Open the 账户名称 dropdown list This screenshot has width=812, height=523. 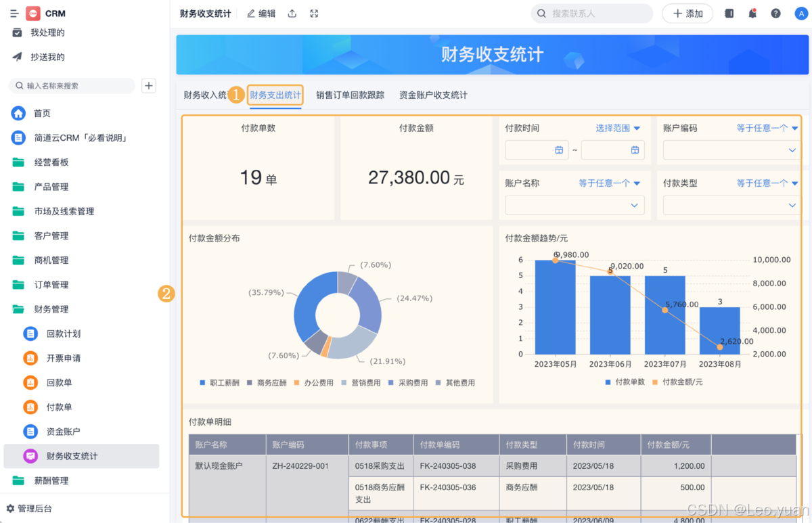tap(574, 206)
